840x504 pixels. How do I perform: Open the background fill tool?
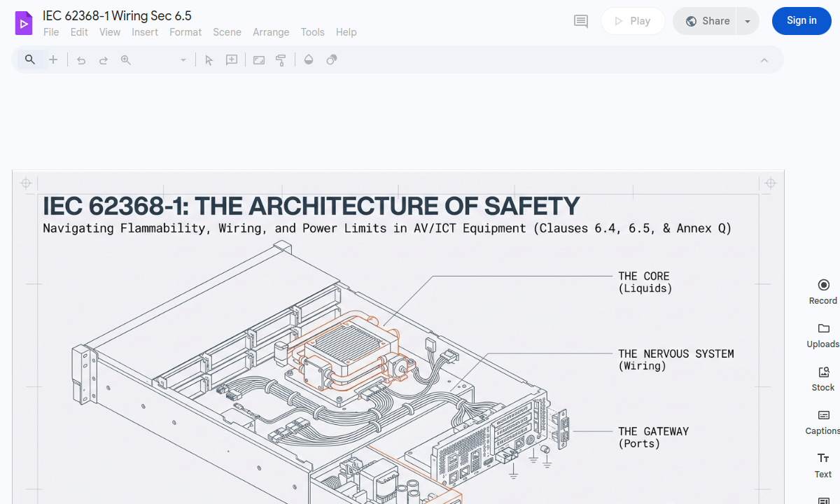tap(309, 59)
